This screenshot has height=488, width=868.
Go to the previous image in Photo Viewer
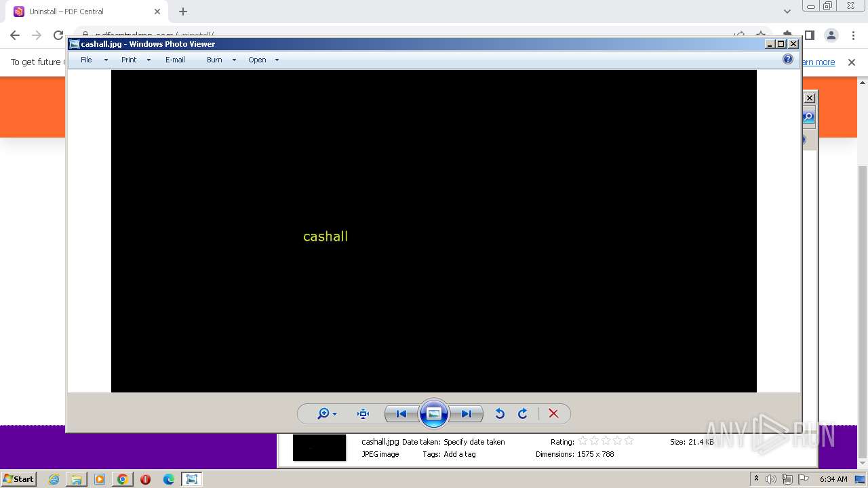[x=401, y=413]
